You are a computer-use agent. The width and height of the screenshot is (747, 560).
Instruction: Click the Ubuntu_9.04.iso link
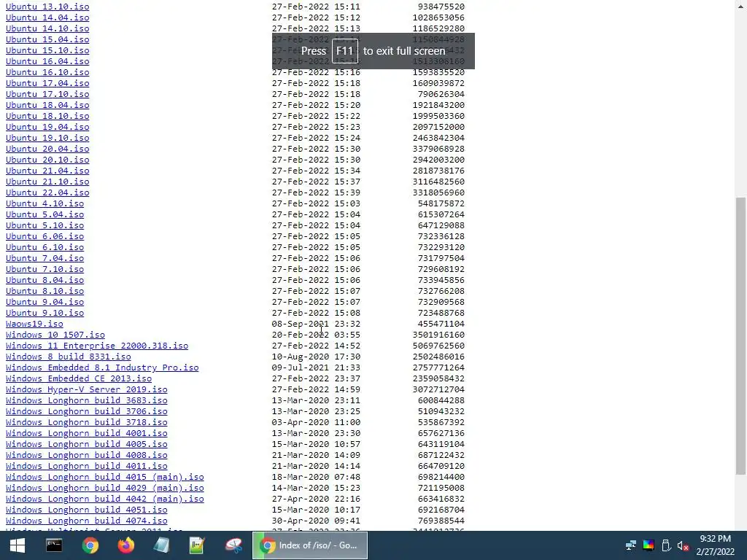coord(44,303)
